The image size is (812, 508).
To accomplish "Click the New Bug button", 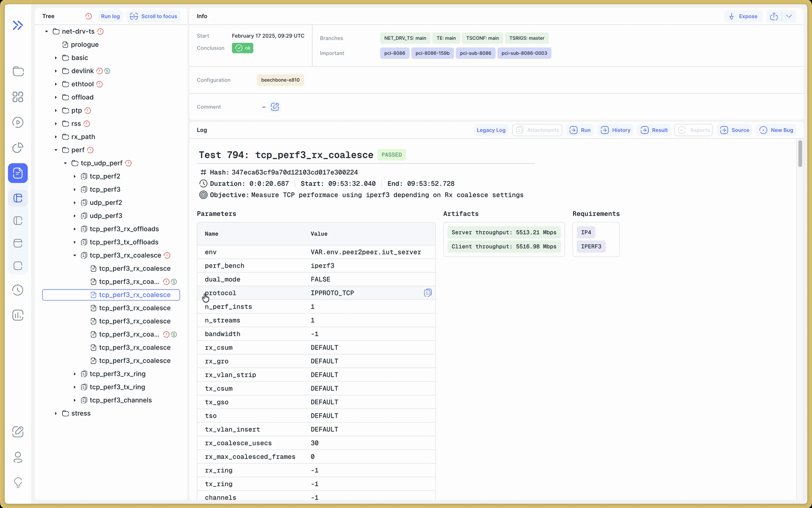I will (776, 130).
